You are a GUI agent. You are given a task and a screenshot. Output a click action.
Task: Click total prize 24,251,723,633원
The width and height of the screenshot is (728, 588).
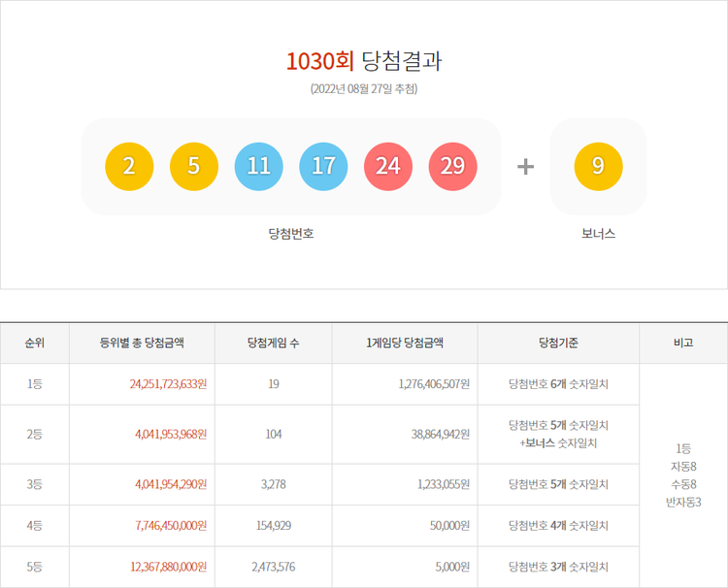point(168,384)
